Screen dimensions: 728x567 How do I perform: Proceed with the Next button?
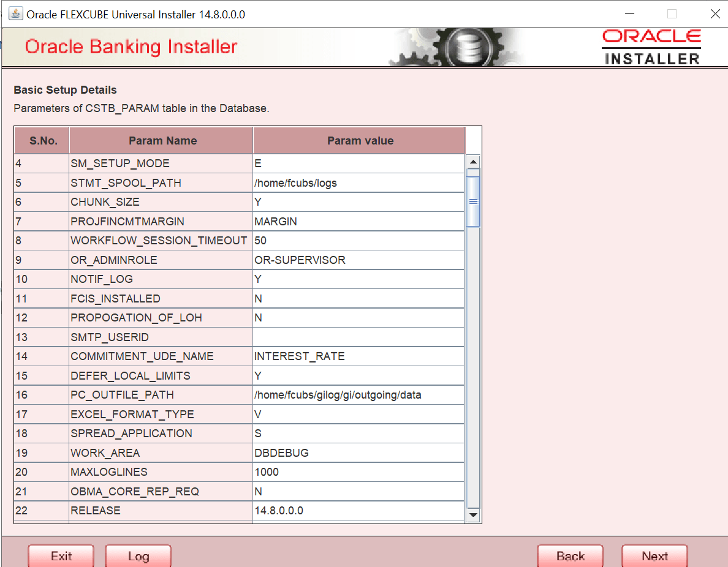pyautogui.click(x=654, y=556)
